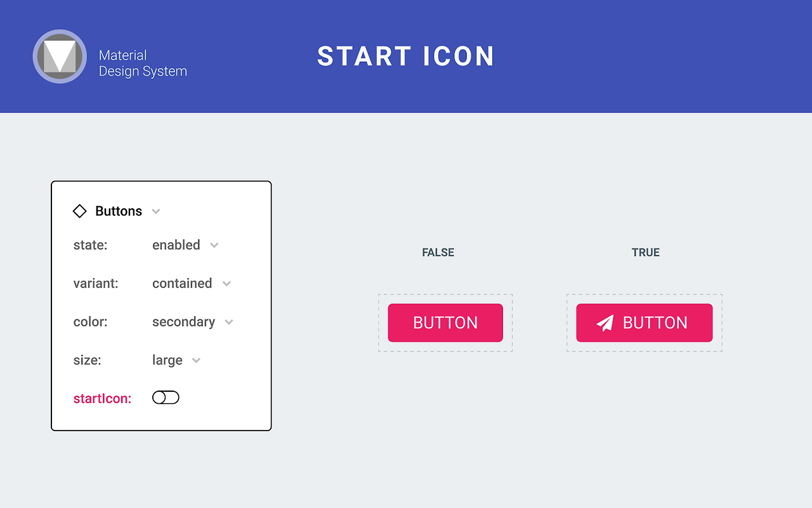Open the state dropdown showing enabled

coord(176,245)
